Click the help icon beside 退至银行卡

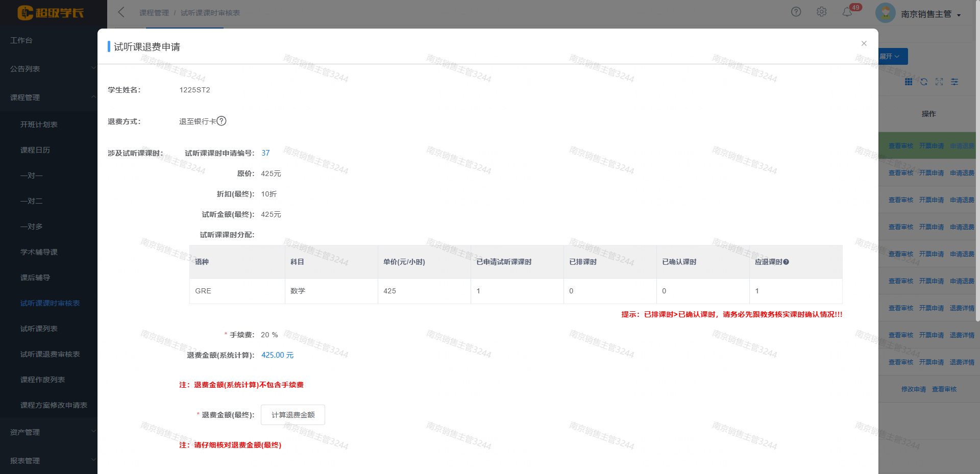[222, 121]
